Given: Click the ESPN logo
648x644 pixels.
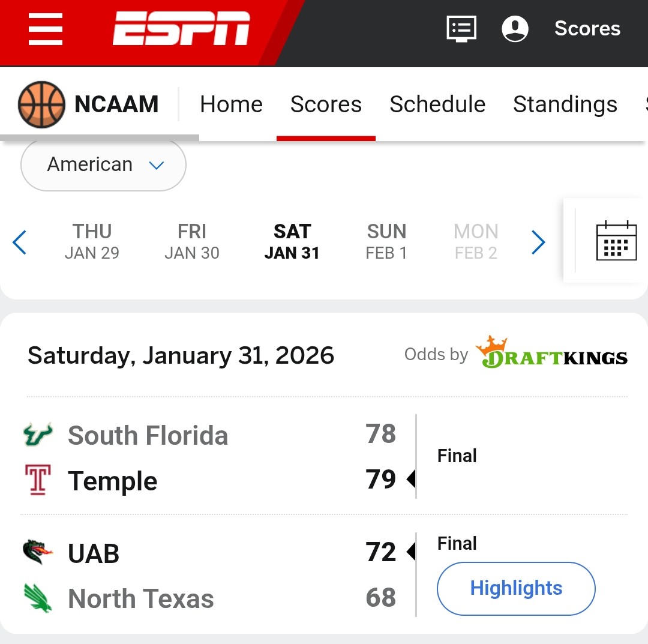Looking at the screenshot, I should point(181,29).
